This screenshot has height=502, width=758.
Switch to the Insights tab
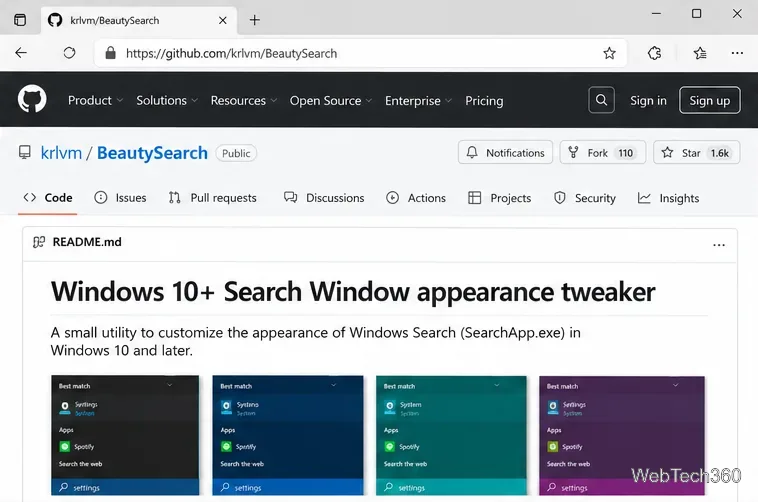tap(668, 198)
